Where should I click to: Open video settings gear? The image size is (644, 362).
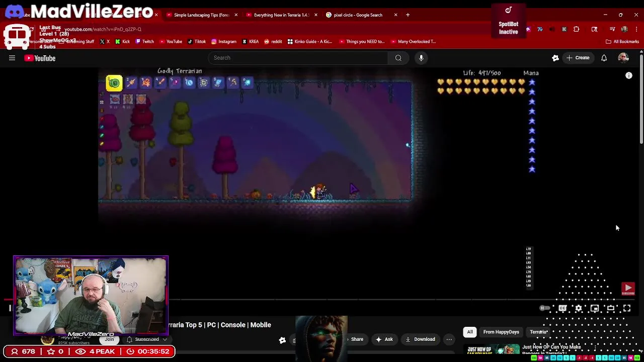click(x=579, y=308)
